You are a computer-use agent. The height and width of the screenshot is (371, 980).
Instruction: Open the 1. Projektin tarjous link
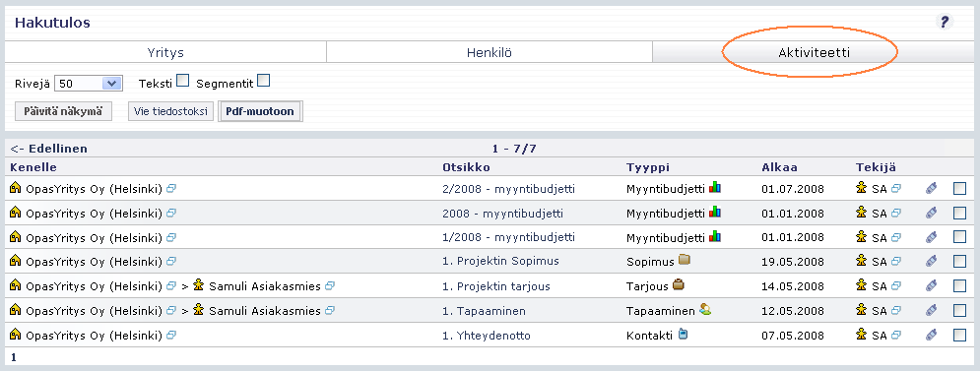pyautogui.click(x=496, y=286)
